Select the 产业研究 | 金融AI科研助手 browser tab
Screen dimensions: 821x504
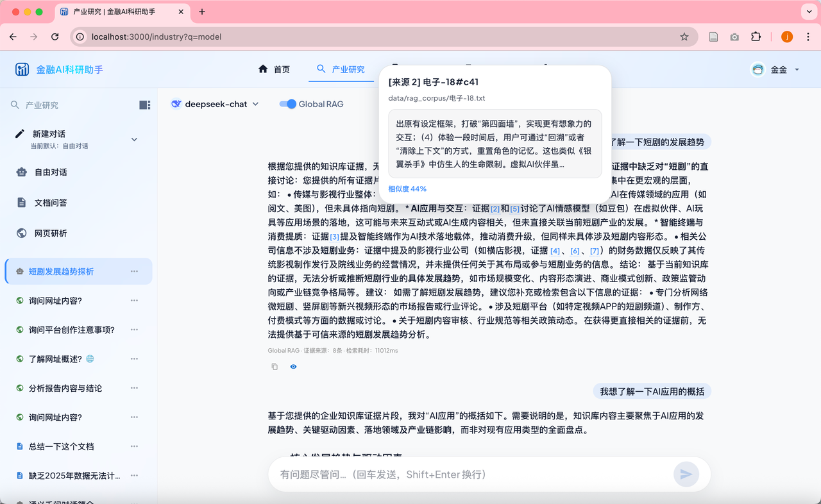[x=121, y=12]
